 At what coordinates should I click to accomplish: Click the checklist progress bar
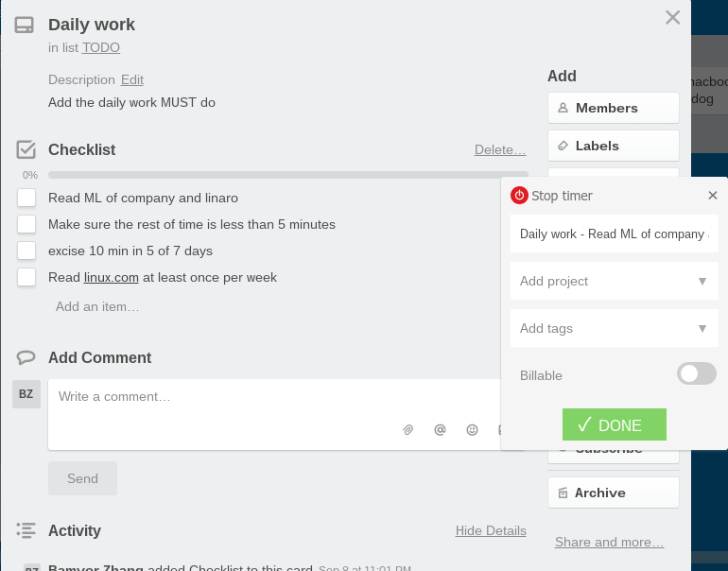click(288, 175)
